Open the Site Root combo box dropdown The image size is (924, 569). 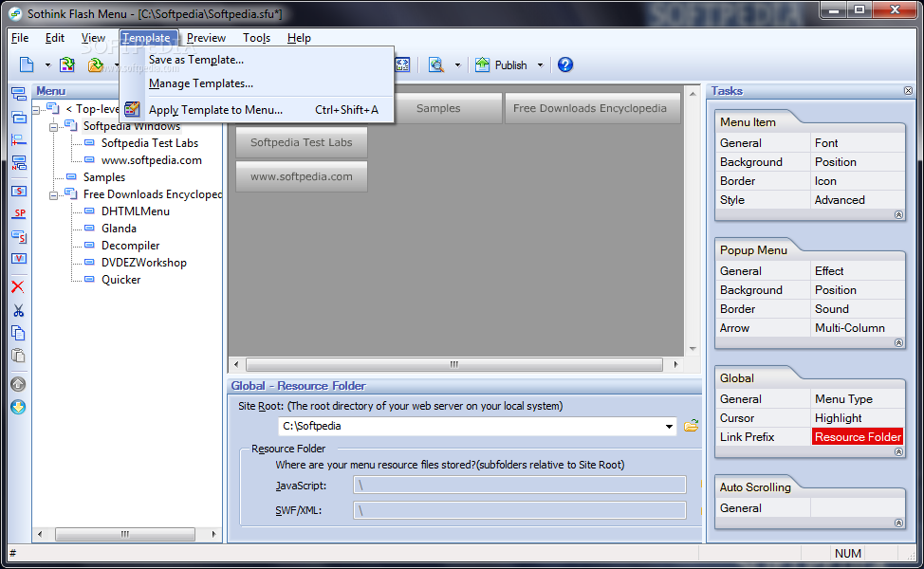pos(669,426)
